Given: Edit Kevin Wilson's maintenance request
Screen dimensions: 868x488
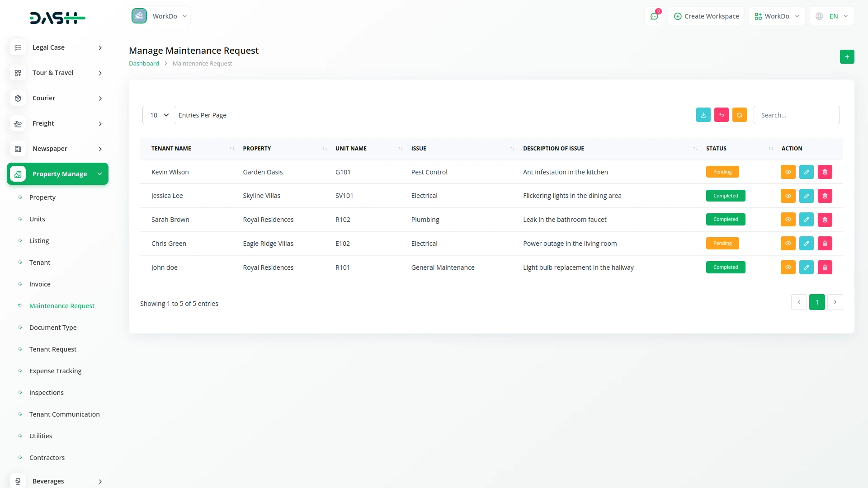Looking at the screenshot, I should click(x=806, y=172).
